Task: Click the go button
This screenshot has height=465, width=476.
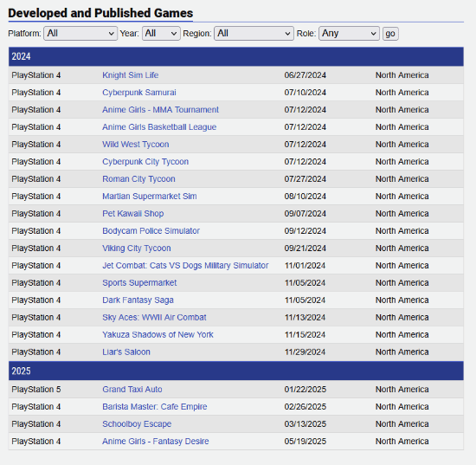Action: [x=390, y=34]
